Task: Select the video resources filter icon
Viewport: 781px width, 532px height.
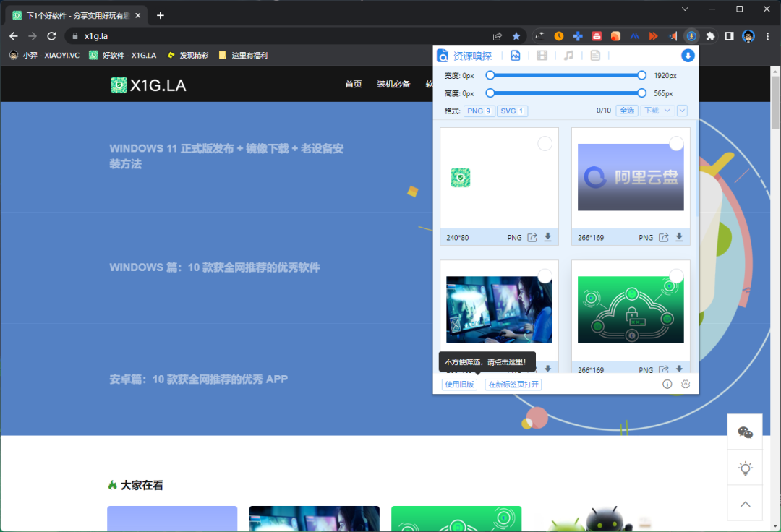Action: coord(542,55)
